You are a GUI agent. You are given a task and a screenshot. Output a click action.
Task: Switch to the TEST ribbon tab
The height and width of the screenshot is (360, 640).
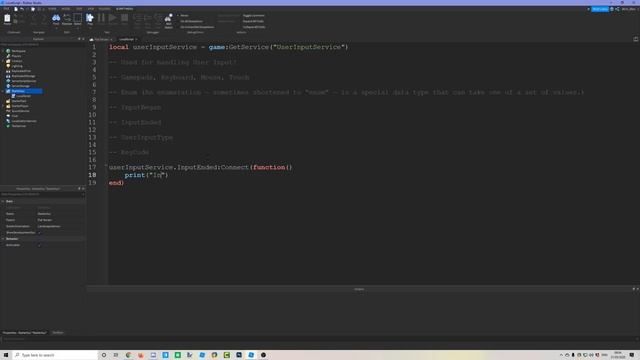(79, 9)
